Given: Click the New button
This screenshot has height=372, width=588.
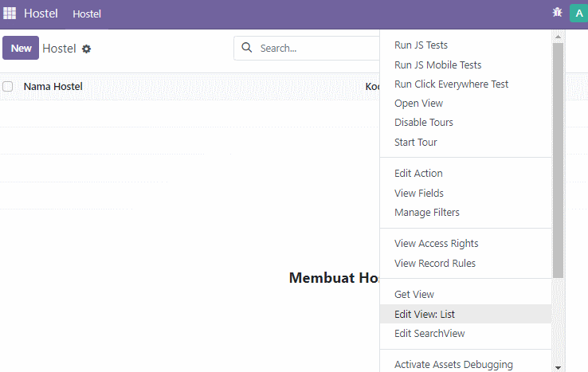Looking at the screenshot, I should [x=21, y=48].
